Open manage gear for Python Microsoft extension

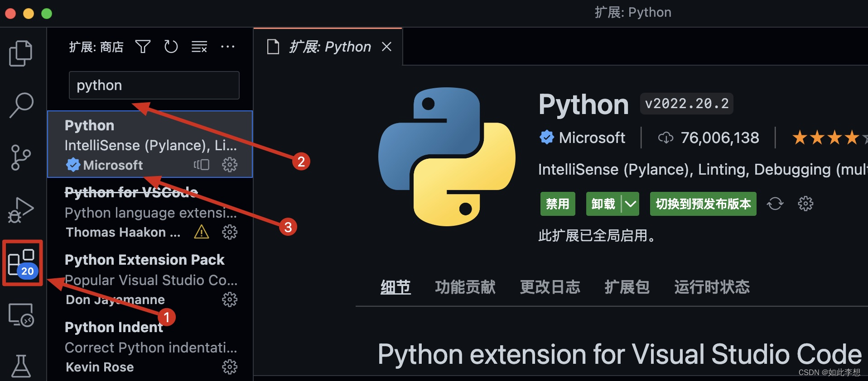coord(230,165)
